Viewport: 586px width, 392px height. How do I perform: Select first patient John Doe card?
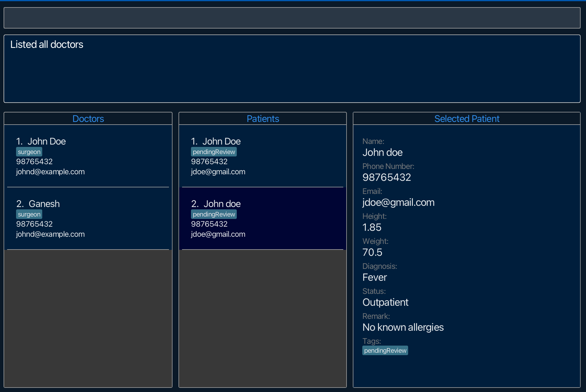262,156
